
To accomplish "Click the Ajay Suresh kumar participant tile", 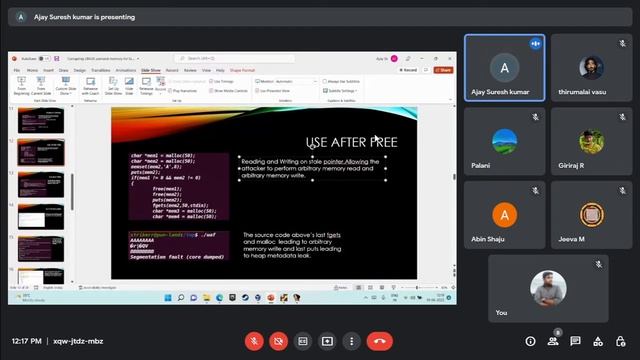I will tap(504, 68).
